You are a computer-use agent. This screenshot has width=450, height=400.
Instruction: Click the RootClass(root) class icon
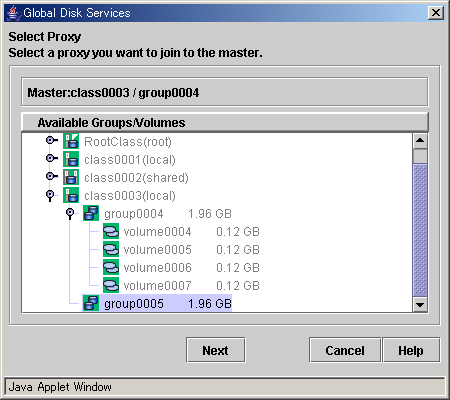point(71,141)
